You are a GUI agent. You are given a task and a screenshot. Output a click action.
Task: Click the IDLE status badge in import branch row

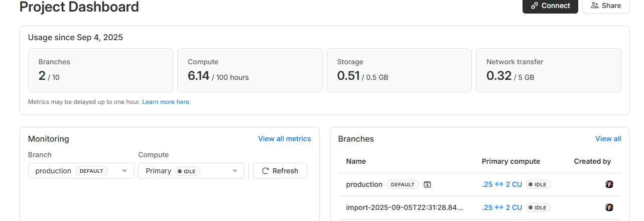coord(538,207)
